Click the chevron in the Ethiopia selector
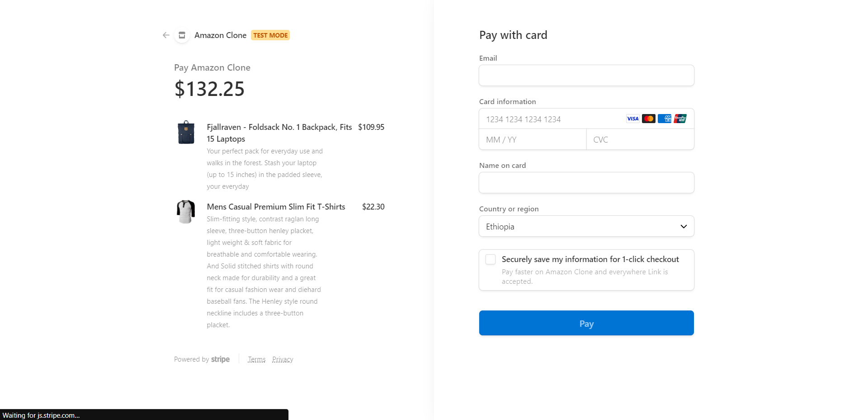Viewport: 868px width, 420px height. click(x=684, y=226)
